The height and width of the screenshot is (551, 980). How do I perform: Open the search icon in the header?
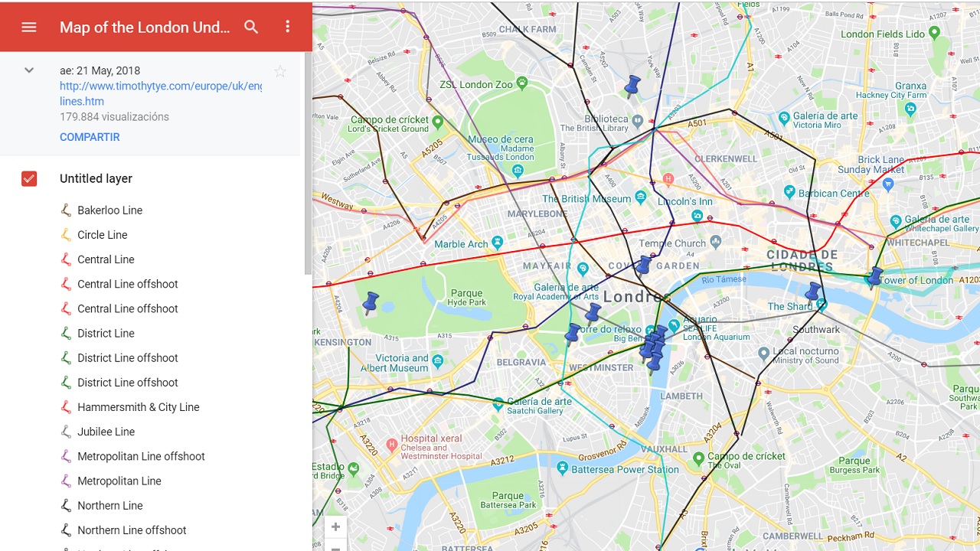pos(251,26)
